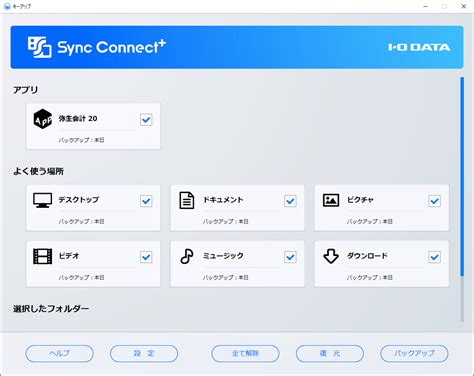Viewport: 474px width, 376px height.
Task: Minimize the window
Action: tap(426, 6)
